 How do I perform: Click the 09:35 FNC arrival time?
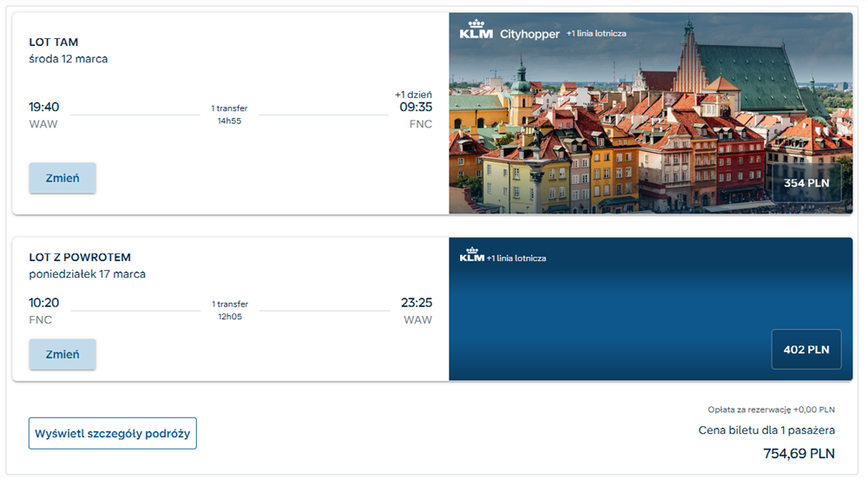click(416, 115)
